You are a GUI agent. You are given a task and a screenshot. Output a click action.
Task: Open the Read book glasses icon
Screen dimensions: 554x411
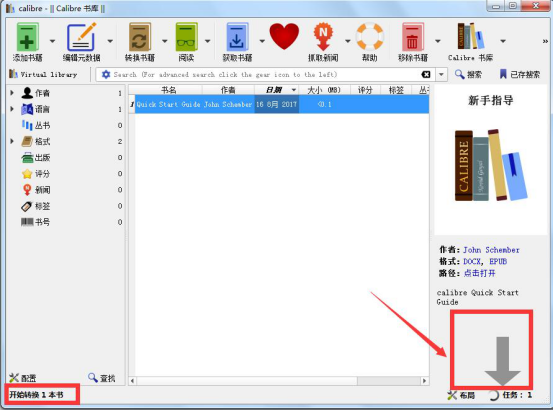point(186,37)
